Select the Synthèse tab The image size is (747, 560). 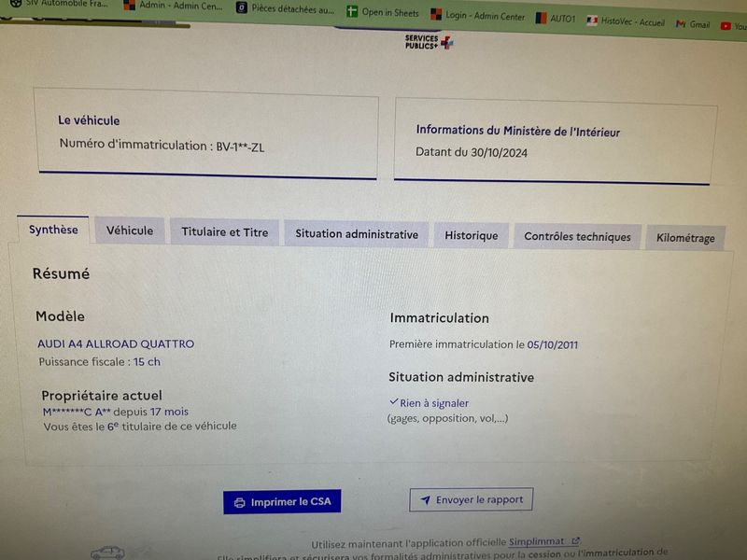pyautogui.click(x=53, y=230)
